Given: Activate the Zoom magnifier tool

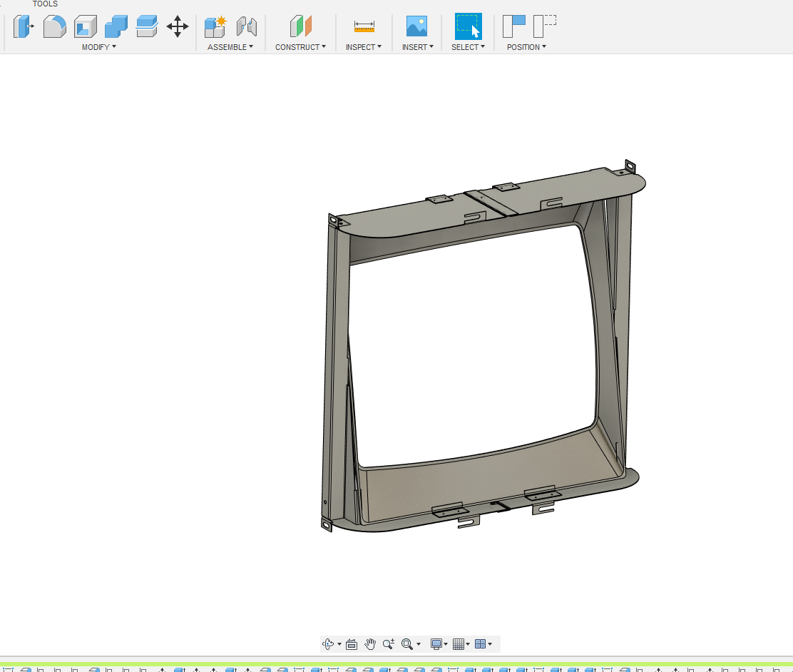Looking at the screenshot, I should pos(389,643).
